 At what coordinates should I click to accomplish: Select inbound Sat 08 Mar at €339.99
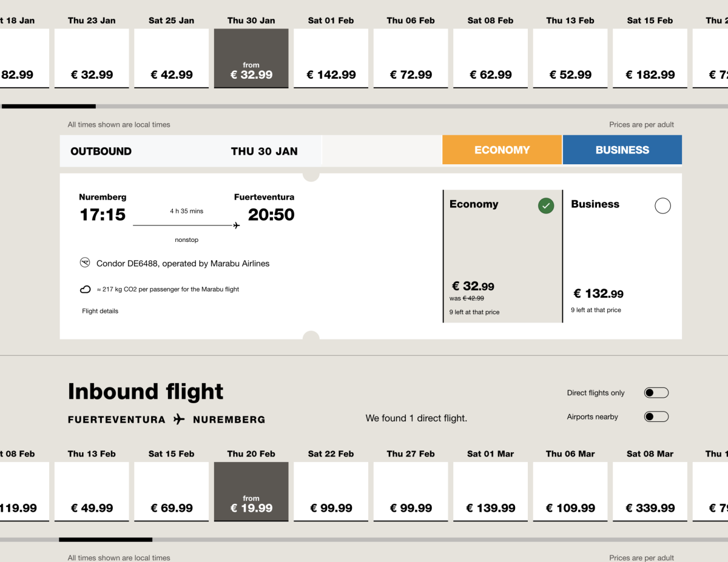(650, 492)
